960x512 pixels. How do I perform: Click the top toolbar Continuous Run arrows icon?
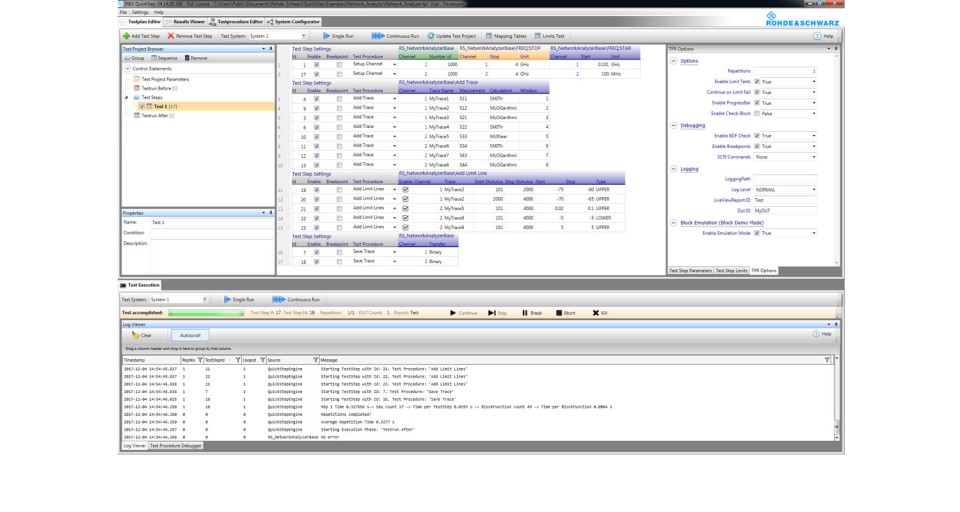(378, 36)
